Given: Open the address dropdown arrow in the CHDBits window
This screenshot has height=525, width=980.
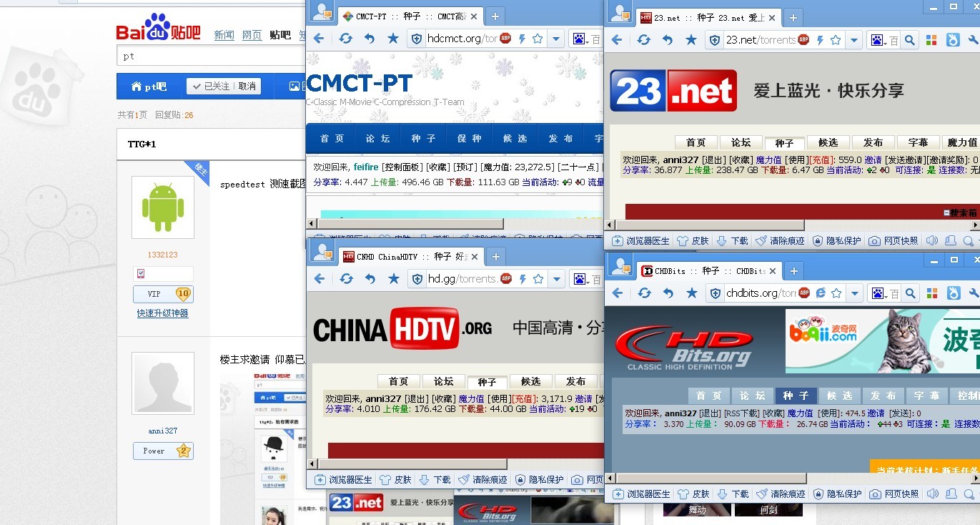Looking at the screenshot, I should [x=853, y=293].
